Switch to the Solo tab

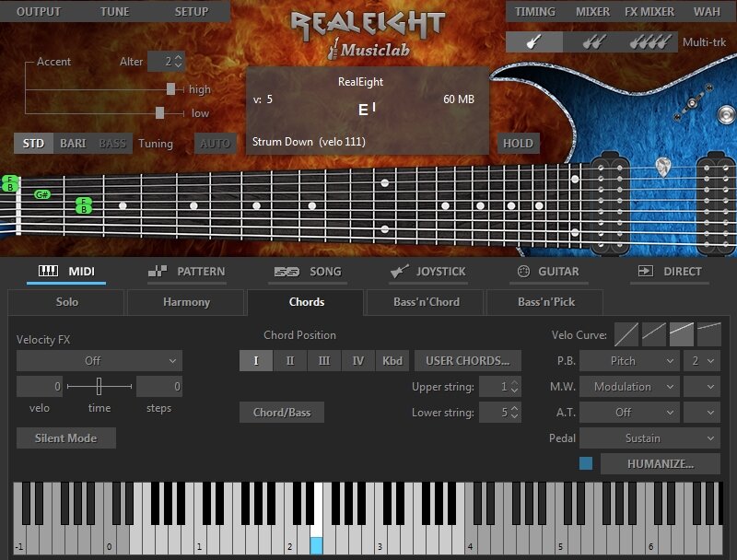tap(66, 302)
